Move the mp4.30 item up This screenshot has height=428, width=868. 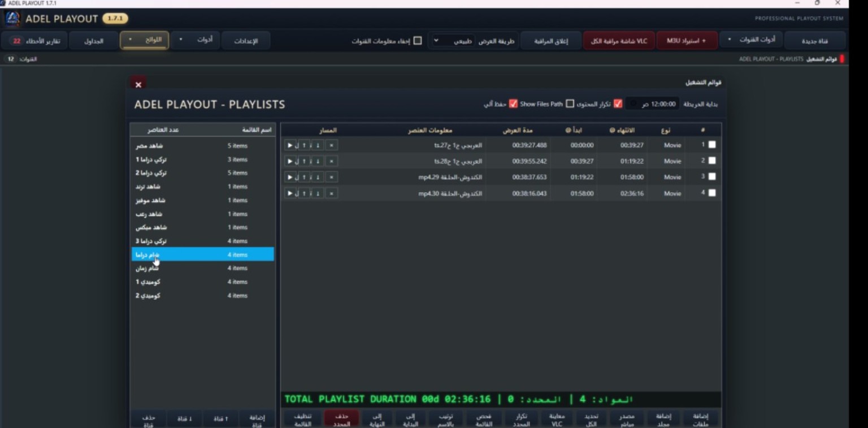pos(304,193)
